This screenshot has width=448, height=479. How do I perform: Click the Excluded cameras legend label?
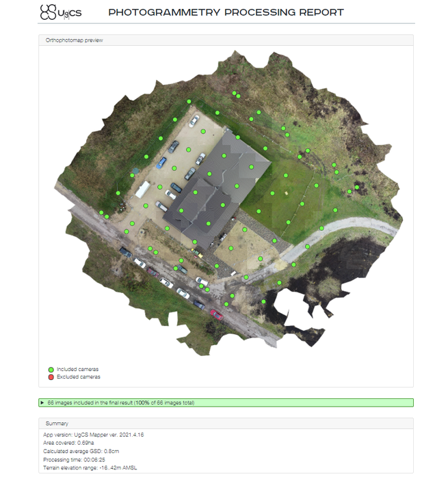pos(78,377)
